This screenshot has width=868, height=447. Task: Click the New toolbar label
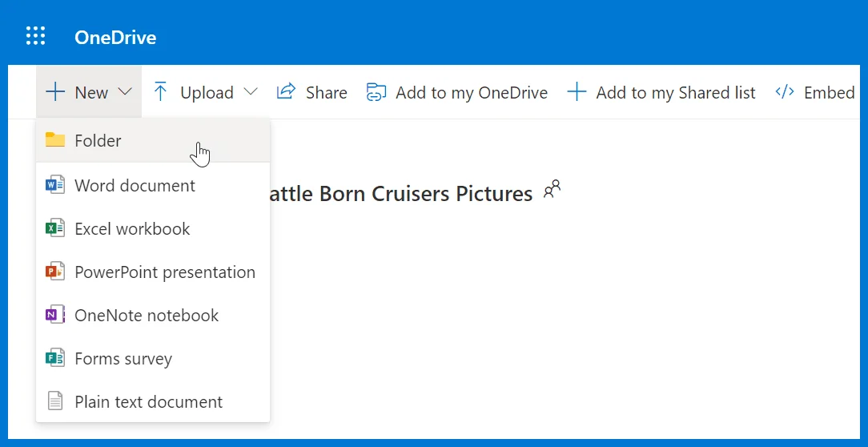(91, 92)
